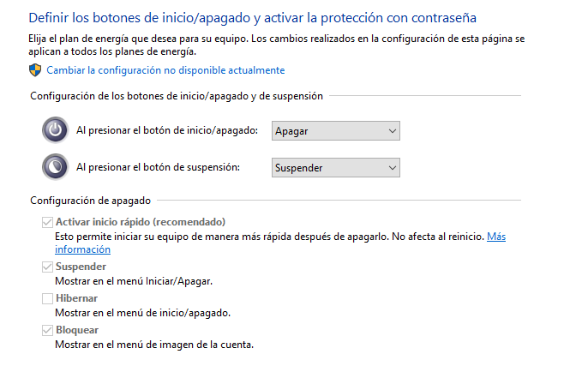Open the Suspender sleep button dropdown
588x378 pixels.
336,168
